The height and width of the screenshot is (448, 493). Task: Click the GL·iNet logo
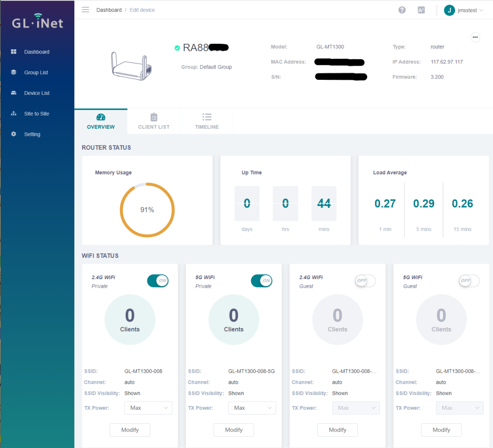[x=37, y=21]
